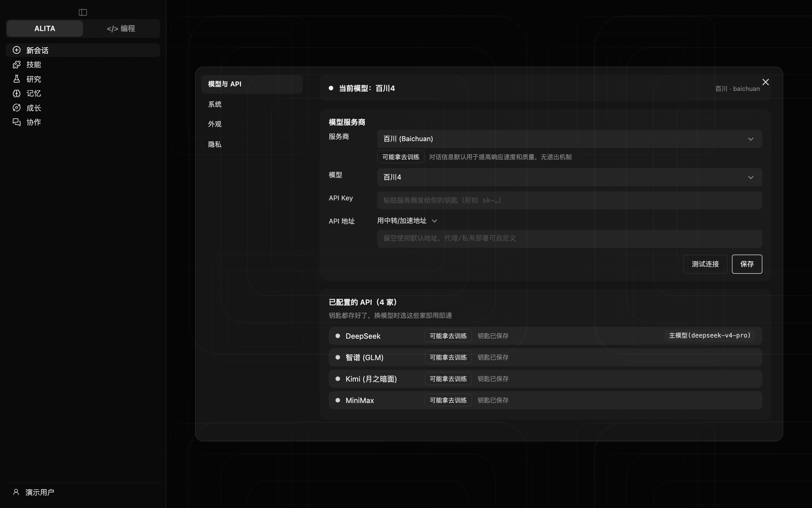Click the API Key input field
This screenshot has width=812, height=508.
(570, 200)
